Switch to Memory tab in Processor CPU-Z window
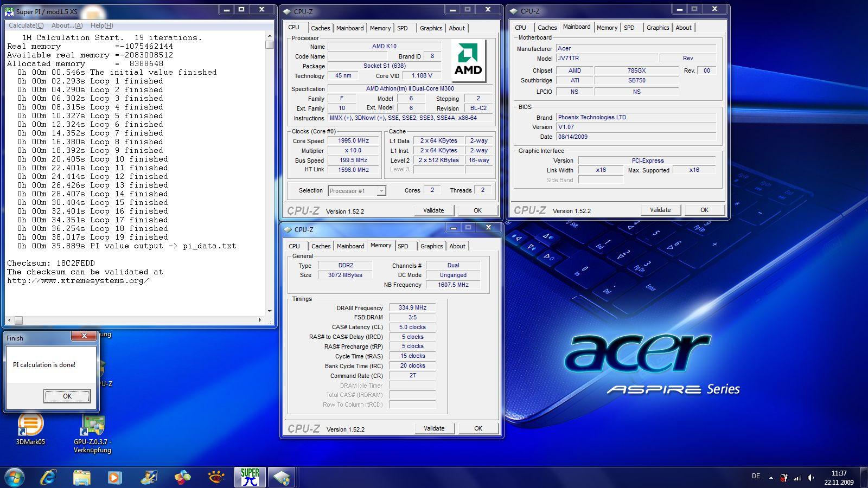 [x=380, y=28]
